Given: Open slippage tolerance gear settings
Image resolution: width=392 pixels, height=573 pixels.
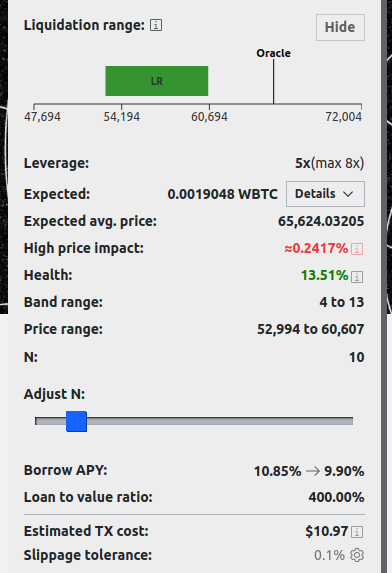Looking at the screenshot, I should point(357,555).
